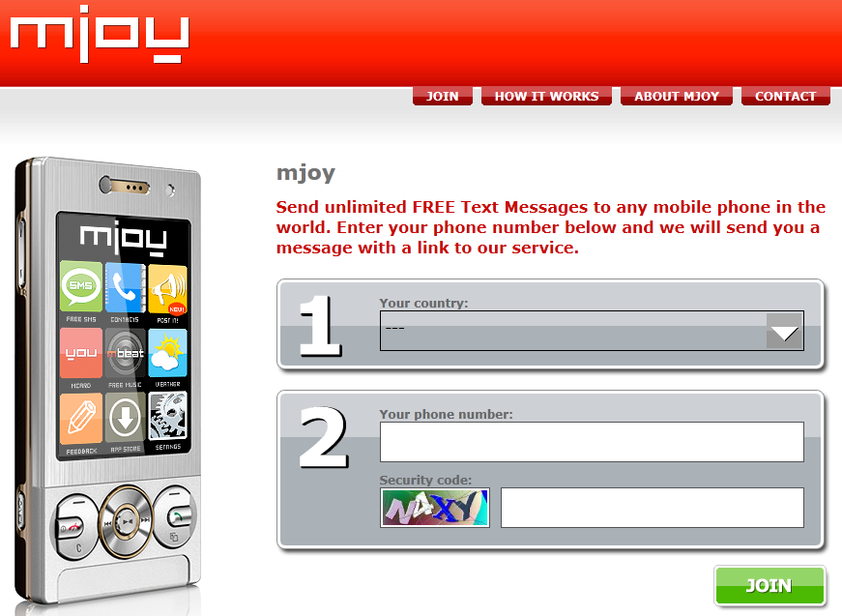Open the JOIN tab in navigation bar

coord(443,96)
